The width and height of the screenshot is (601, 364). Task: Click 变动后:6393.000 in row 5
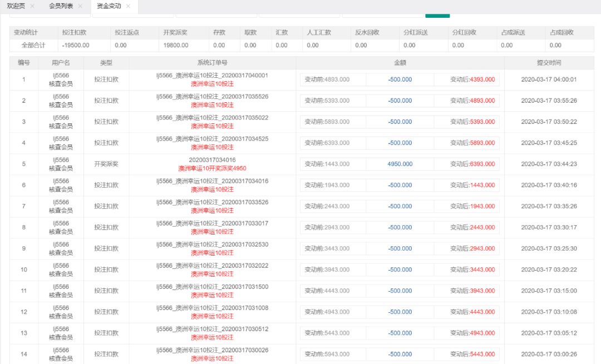click(472, 164)
